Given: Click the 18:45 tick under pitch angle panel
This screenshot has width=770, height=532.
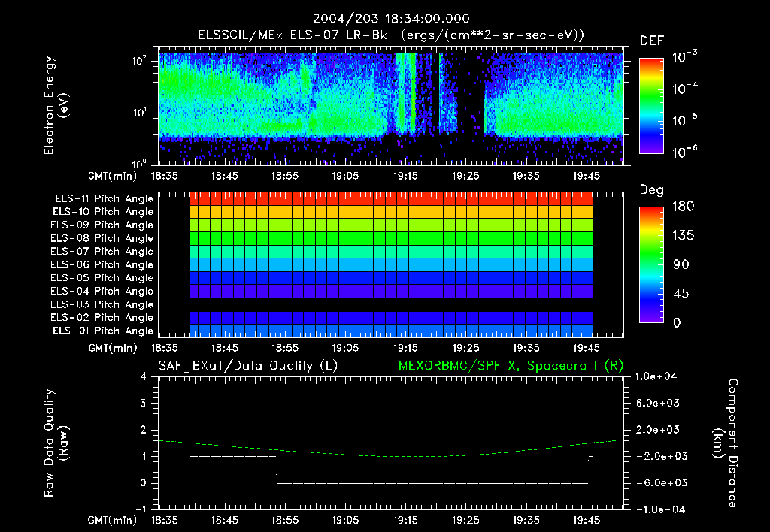Looking at the screenshot, I should [x=224, y=348].
